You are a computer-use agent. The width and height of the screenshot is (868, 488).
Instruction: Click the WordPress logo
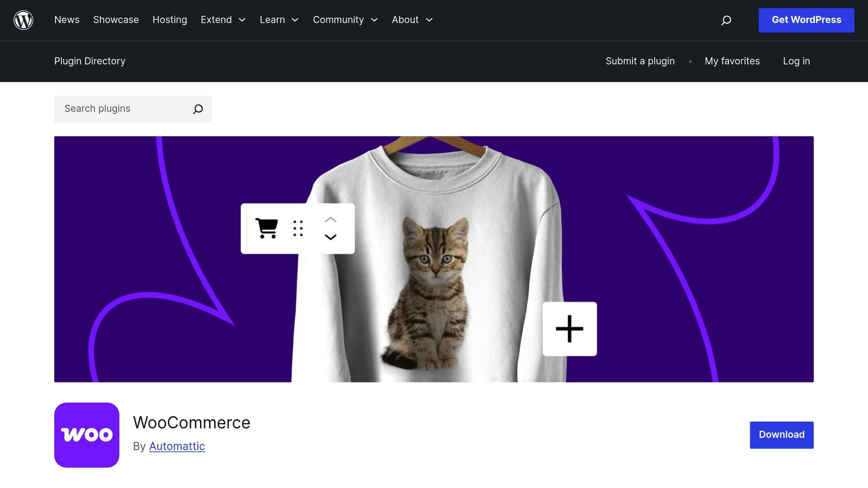click(23, 20)
